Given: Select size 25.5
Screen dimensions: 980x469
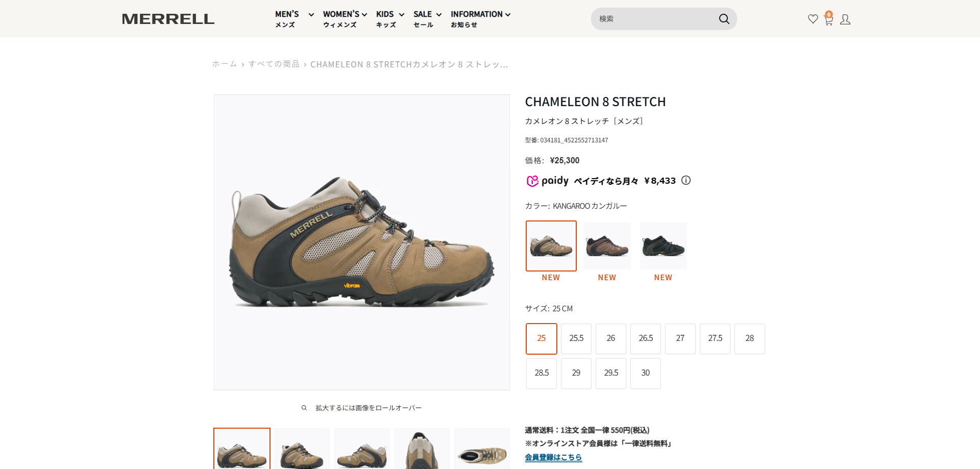Looking at the screenshot, I should tap(576, 338).
